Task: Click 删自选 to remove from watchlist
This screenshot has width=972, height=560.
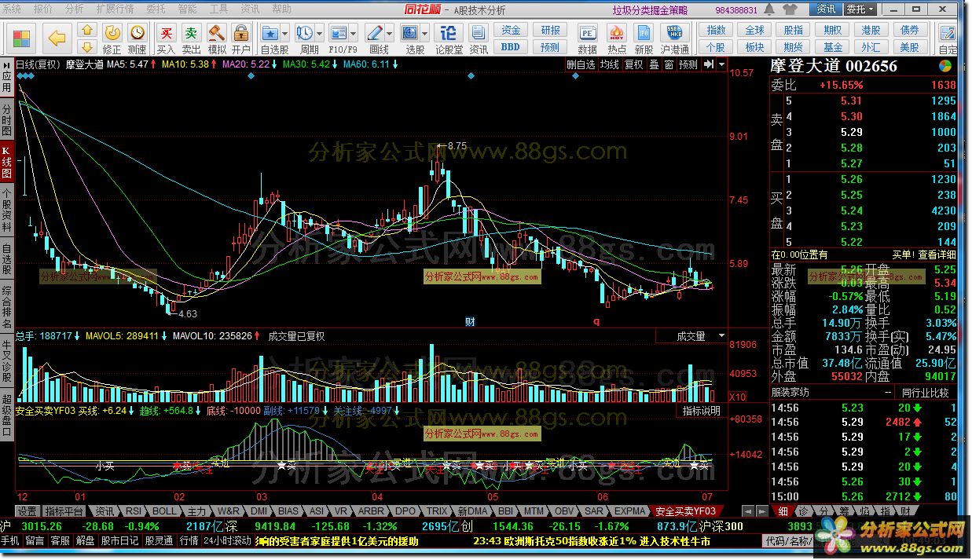Action: coord(581,65)
